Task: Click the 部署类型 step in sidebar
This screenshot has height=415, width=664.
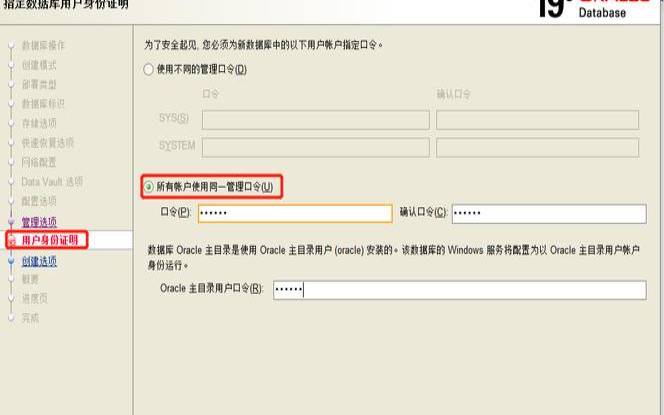Action: (x=39, y=84)
